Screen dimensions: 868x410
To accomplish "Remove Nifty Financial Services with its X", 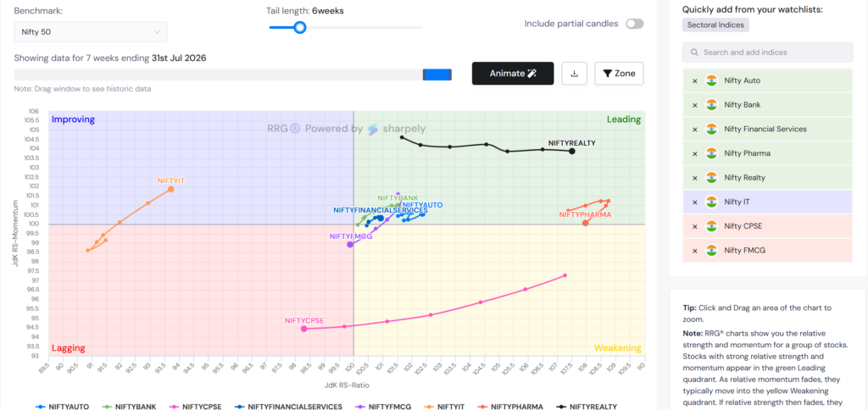I will point(695,130).
